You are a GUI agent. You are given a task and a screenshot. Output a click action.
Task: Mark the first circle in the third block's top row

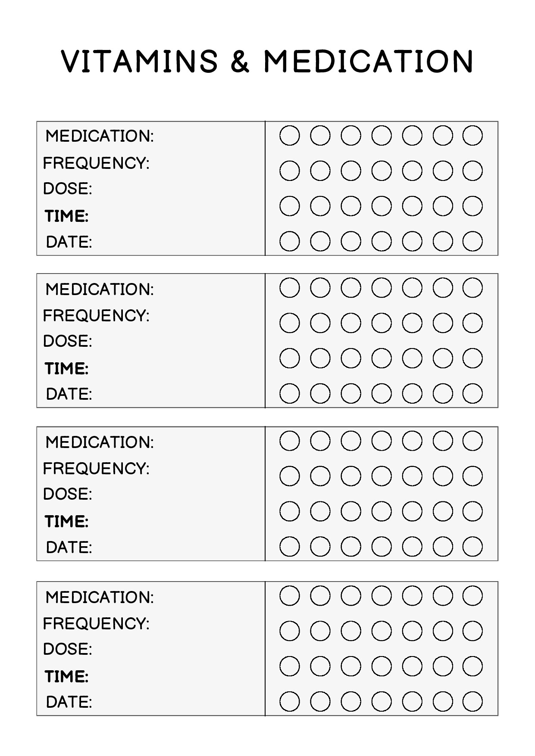(x=289, y=441)
